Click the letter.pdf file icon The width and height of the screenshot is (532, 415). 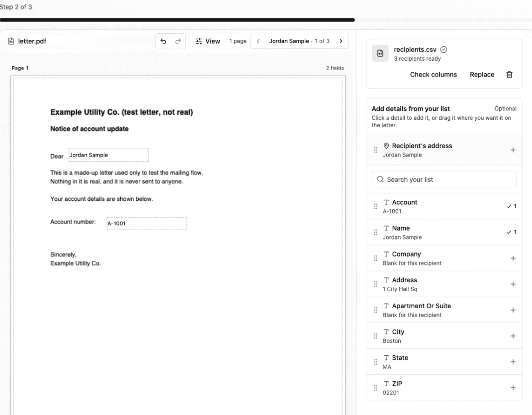click(11, 41)
